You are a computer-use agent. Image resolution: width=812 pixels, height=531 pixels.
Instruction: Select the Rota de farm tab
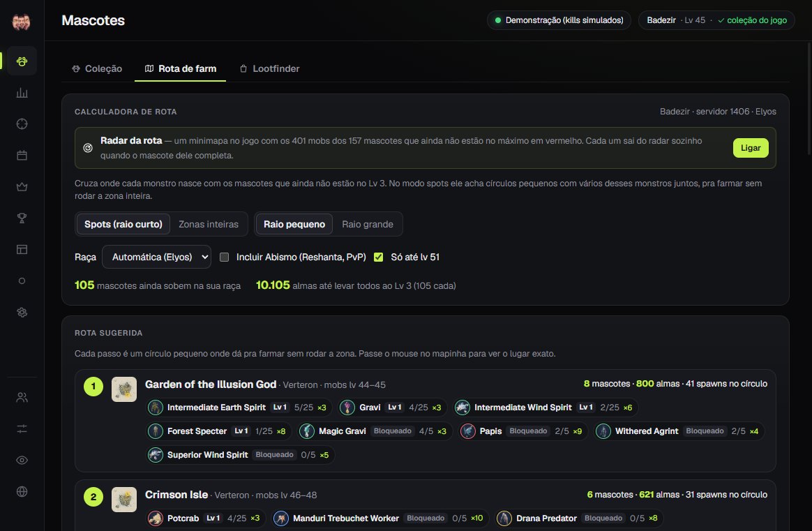180,69
